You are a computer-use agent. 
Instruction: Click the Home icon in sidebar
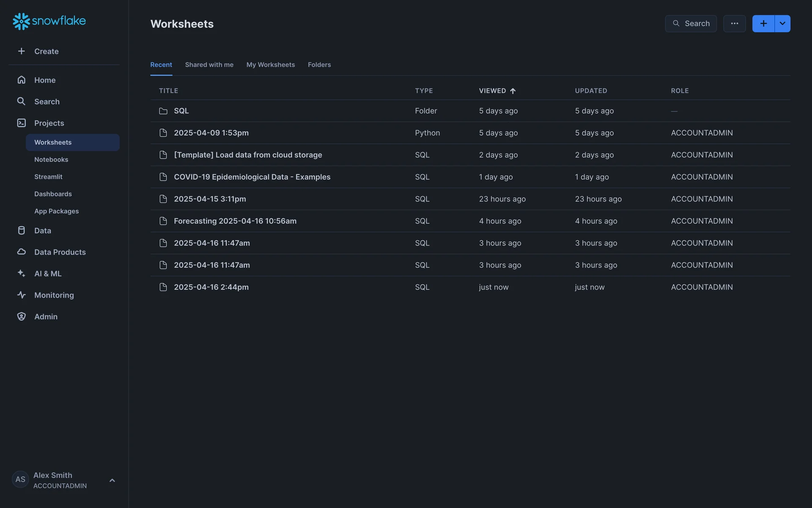[x=22, y=80]
